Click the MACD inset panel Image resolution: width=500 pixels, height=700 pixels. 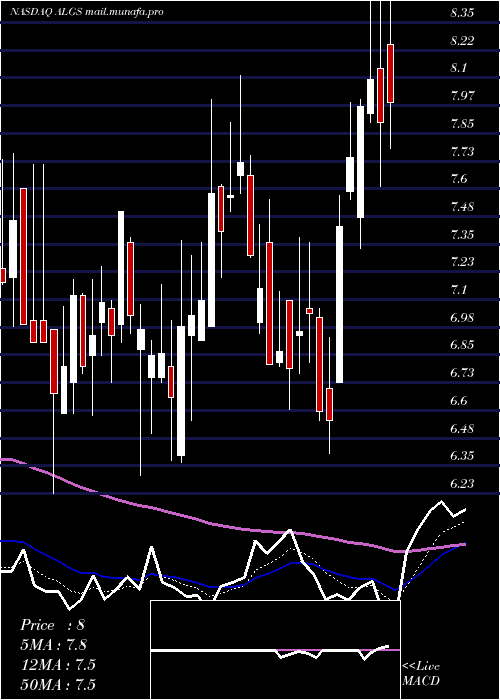click(275, 650)
